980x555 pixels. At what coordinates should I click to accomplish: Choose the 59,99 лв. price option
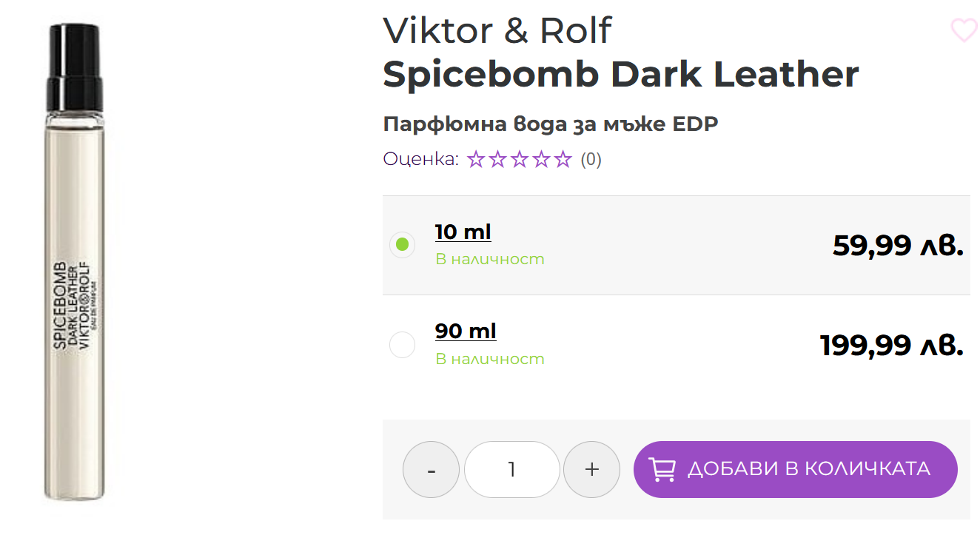[x=898, y=245]
